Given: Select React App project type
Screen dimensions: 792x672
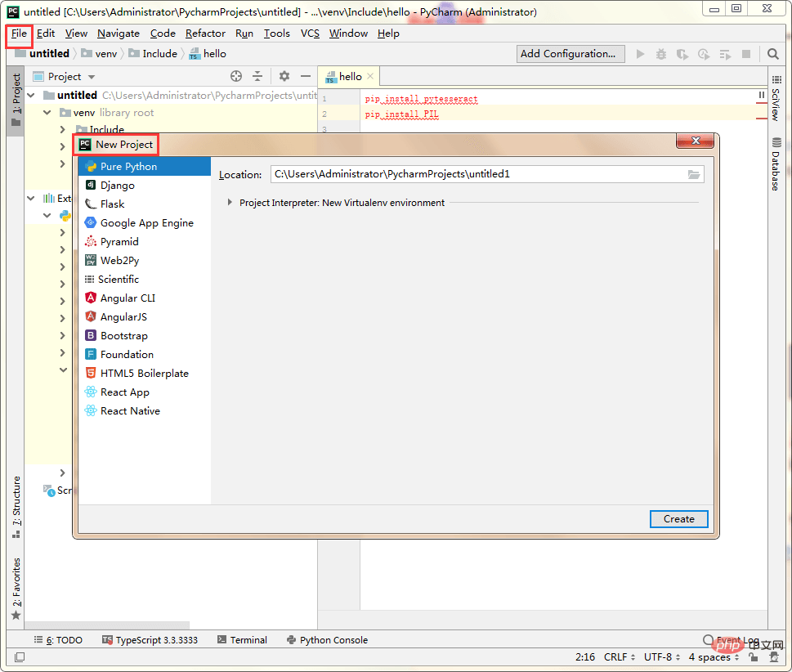Looking at the screenshot, I should (145, 392).
